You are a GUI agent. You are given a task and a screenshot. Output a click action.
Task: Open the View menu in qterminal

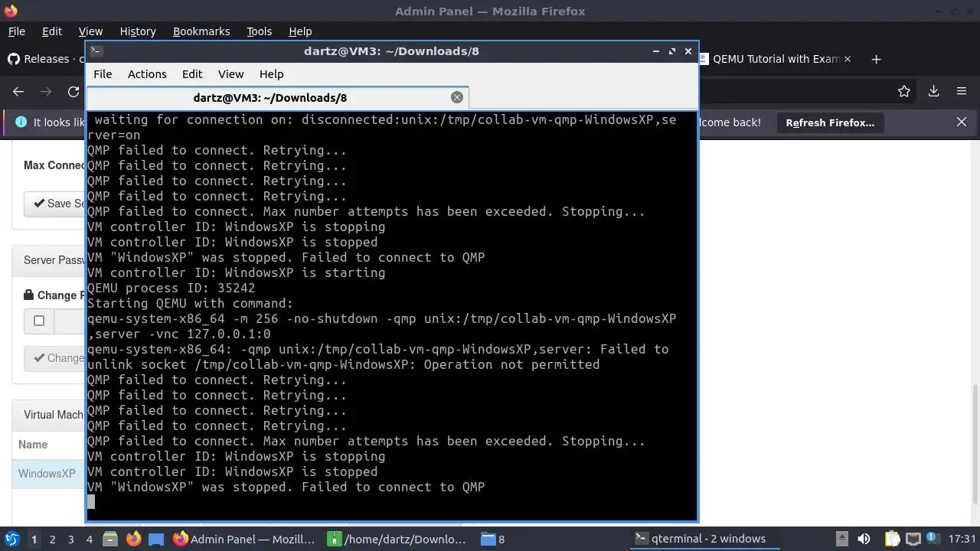point(230,74)
